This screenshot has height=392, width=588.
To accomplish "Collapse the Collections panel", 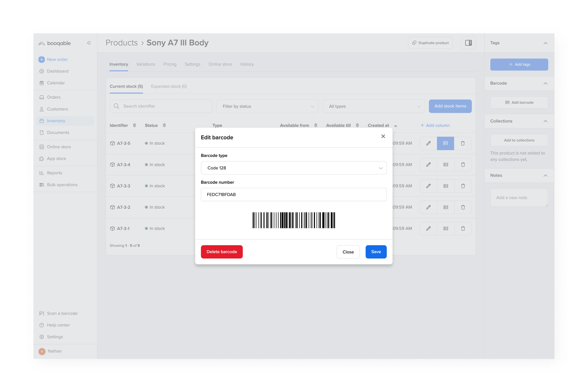I will click(x=545, y=121).
